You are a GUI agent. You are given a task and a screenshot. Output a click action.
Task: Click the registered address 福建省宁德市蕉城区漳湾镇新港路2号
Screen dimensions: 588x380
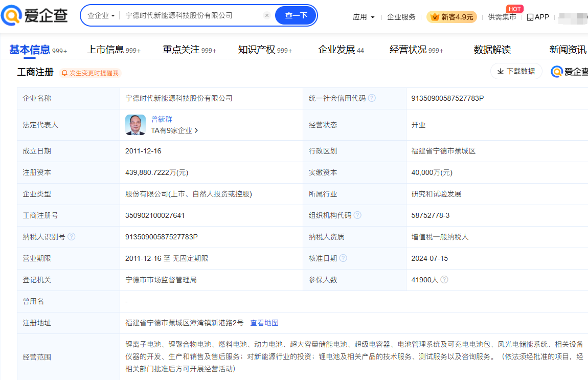click(x=185, y=323)
